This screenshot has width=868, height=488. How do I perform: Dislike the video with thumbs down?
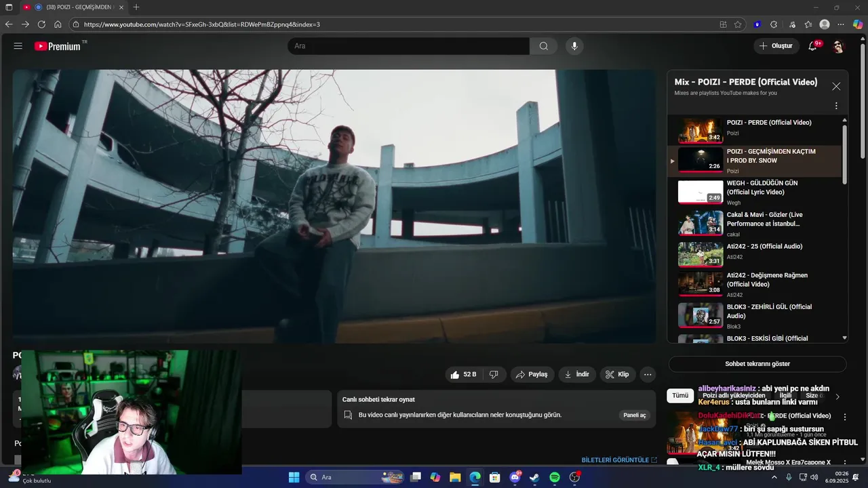(494, 374)
